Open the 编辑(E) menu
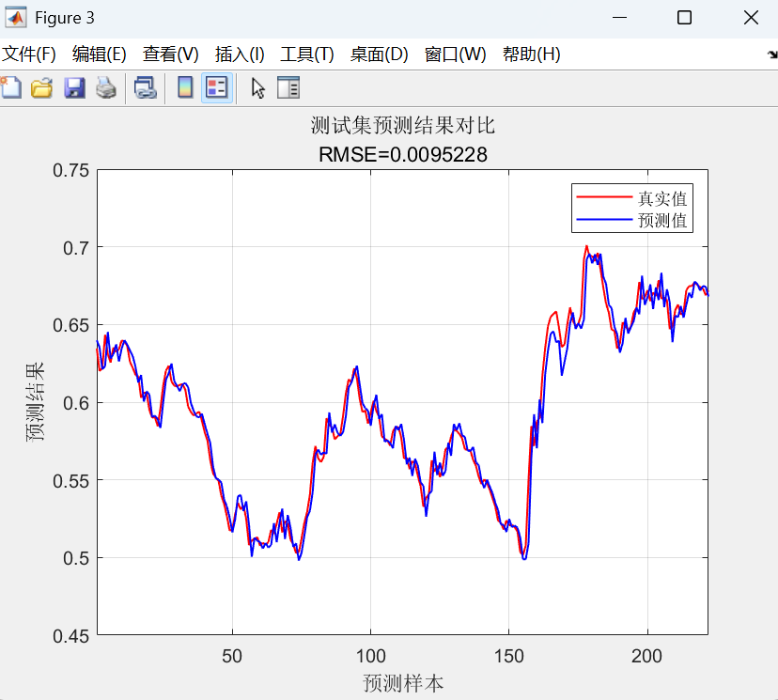778x700 pixels. [100, 54]
